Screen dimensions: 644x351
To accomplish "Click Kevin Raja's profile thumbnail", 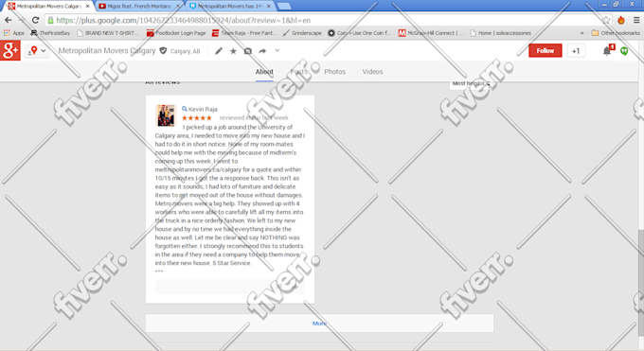I will pyautogui.click(x=166, y=115).
